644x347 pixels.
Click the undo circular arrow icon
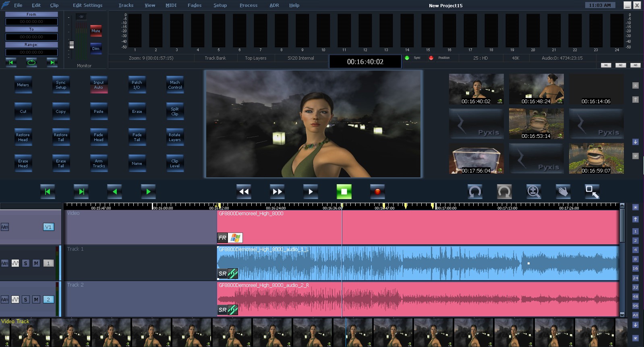pyautogui.click(x=475, y=191)
